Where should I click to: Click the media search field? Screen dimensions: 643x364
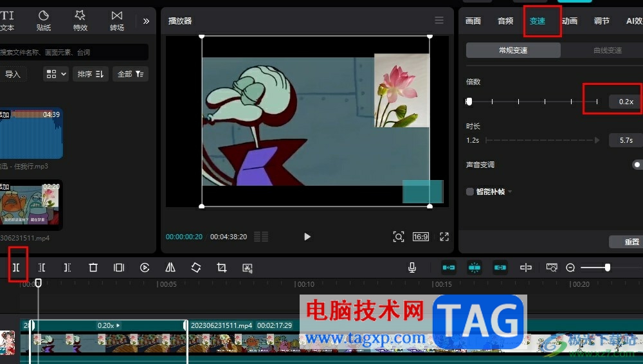(x=74, y=52)
